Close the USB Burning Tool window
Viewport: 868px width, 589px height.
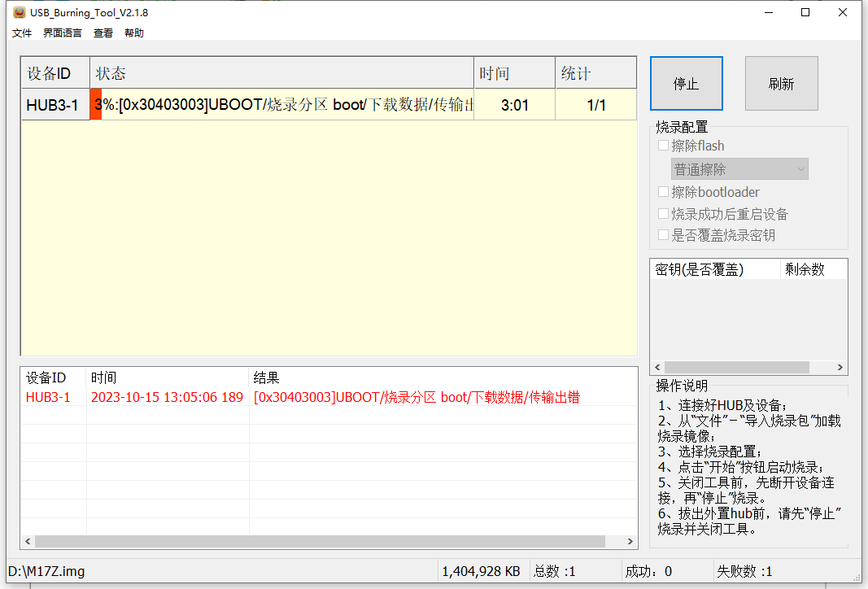tap(843, 12)
